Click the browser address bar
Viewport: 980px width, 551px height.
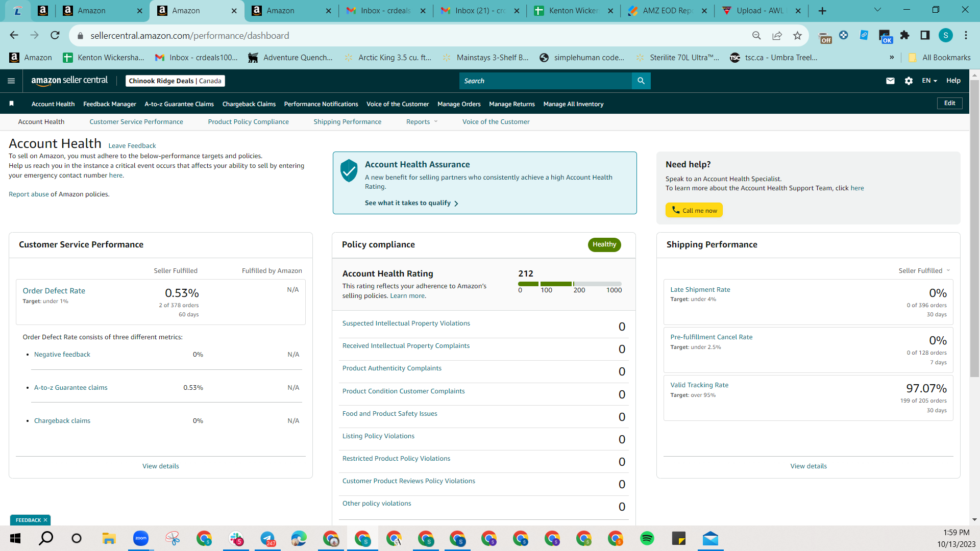click(x=408, y=35)
